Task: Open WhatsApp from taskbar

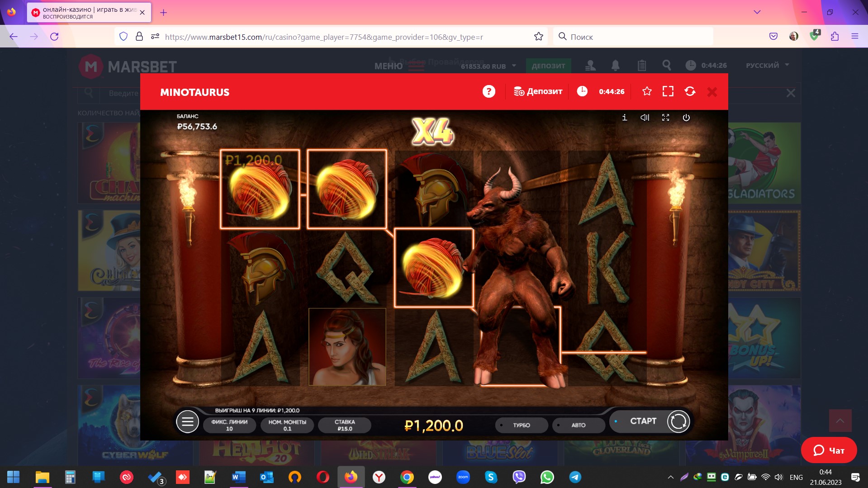Action: coord(547,477)
